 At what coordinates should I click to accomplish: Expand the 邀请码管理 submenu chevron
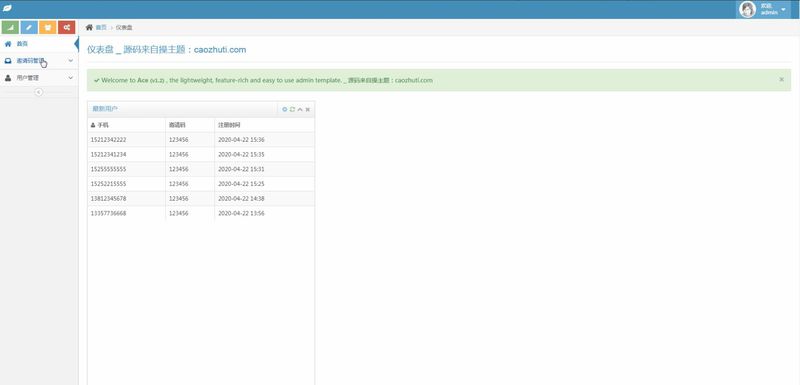(x=70, y=61)
